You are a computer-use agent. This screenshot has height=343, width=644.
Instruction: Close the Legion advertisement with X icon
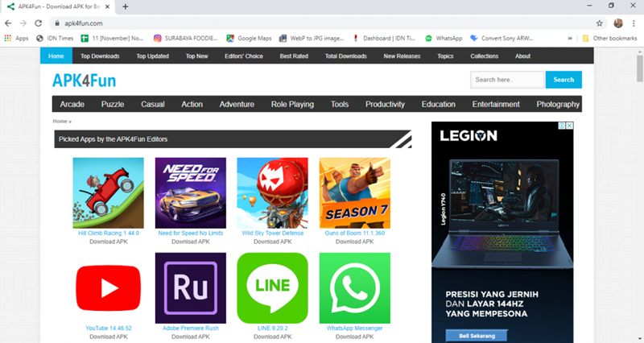pyautogui.click(x=569, y=126)
